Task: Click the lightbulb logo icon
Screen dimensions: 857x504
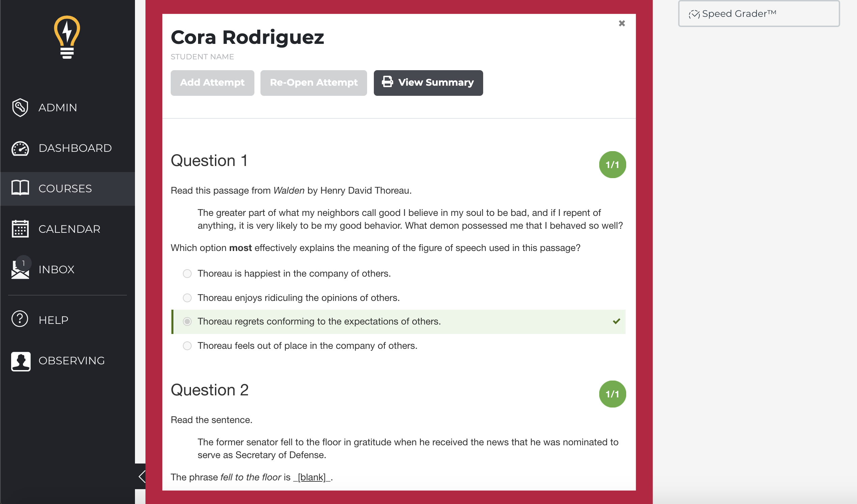Action: (x=67, y=37)
